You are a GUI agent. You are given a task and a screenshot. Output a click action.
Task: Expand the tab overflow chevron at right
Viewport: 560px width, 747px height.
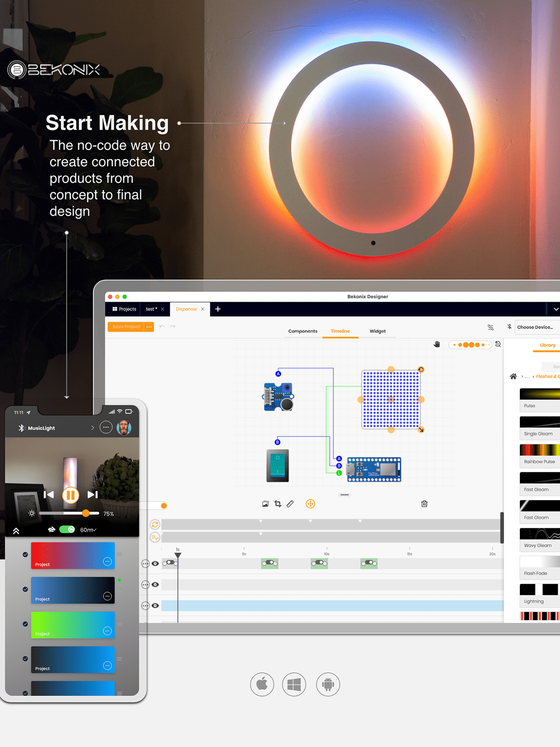click(x=556, y=309)
